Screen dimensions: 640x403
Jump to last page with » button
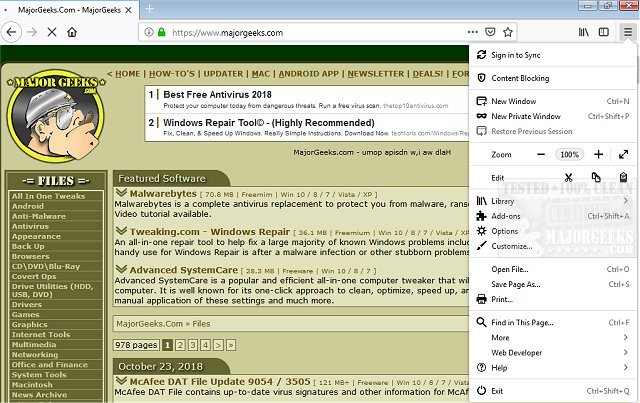pyautogui.click(x=231, y=345)
